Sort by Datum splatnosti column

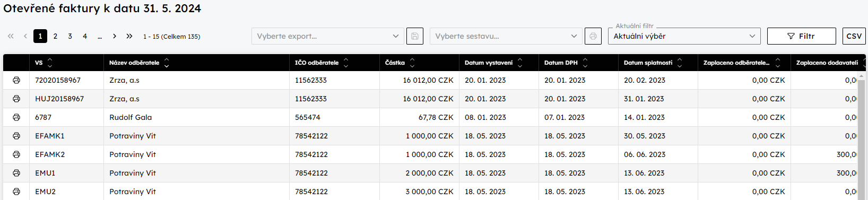click(x=680, y=63)
